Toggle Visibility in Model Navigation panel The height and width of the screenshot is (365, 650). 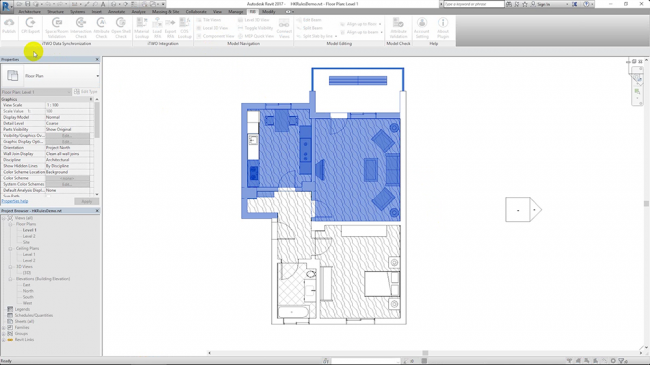tap(255, 28)
